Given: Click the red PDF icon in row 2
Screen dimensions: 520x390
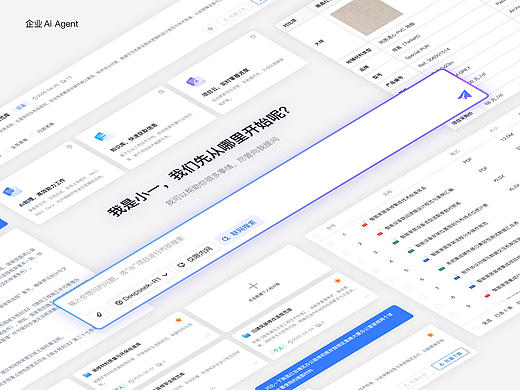Looking at the screenshot, I should [x=380, y=233].
